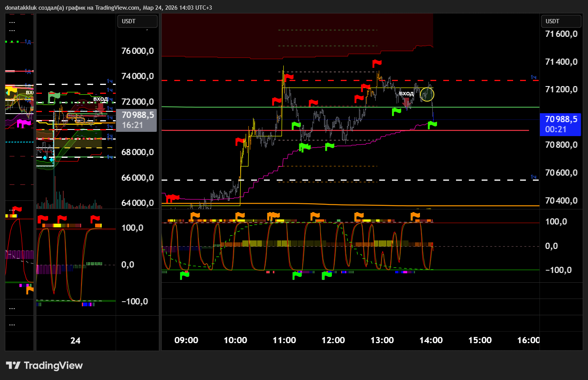Click the dark red arrow under main chart's вход label

[x=407, y=102]
